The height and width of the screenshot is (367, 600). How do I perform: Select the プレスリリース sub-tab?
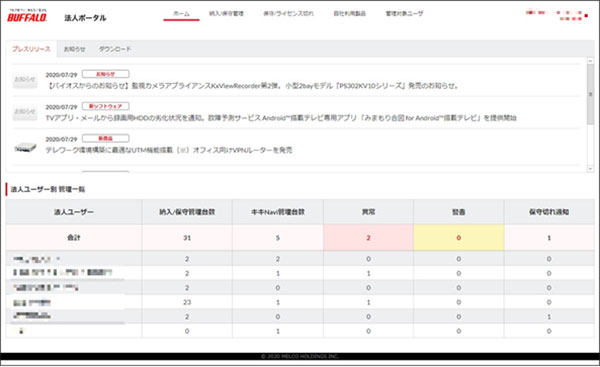(x=31, y=49)
